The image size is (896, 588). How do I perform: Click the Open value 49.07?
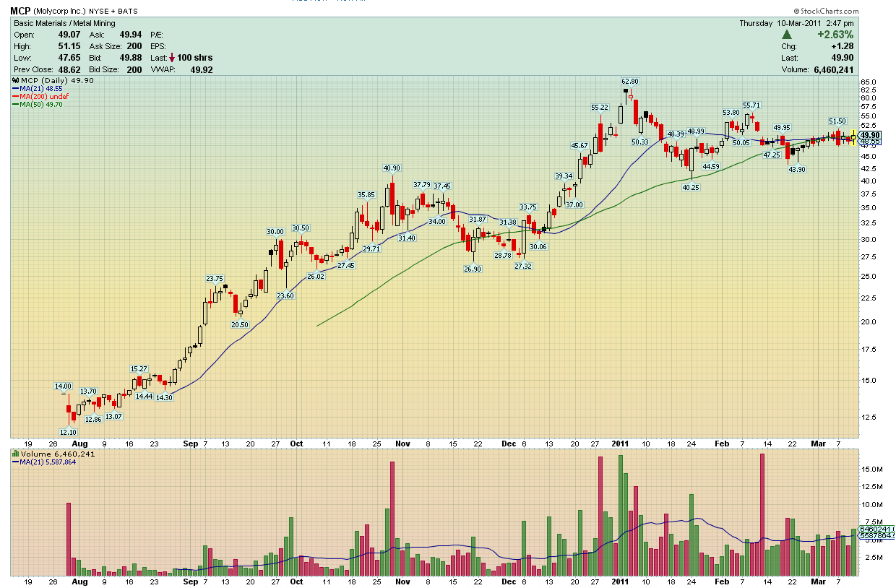coord(69,35)
